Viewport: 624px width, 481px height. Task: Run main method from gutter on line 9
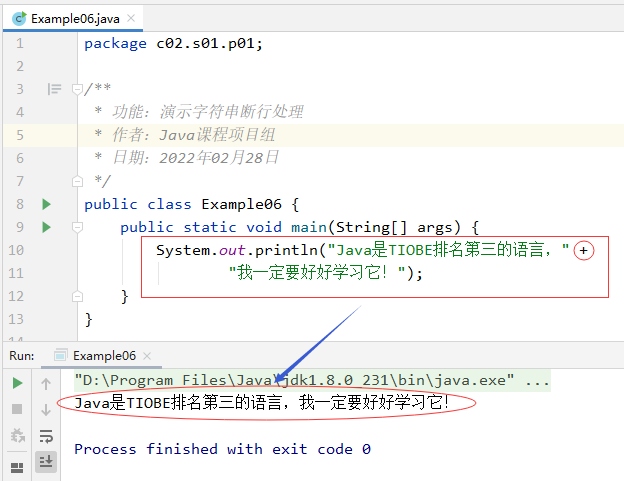click(x=47, y=227)
